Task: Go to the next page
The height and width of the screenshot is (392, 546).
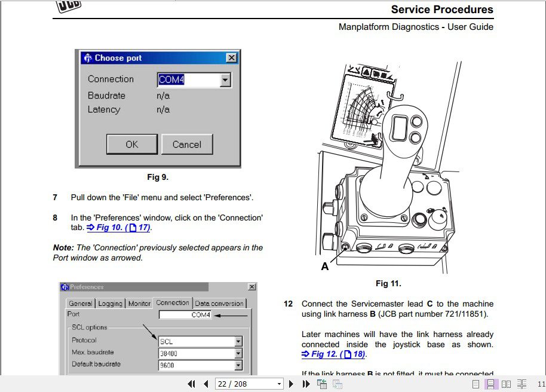Action: coord(291,384)
